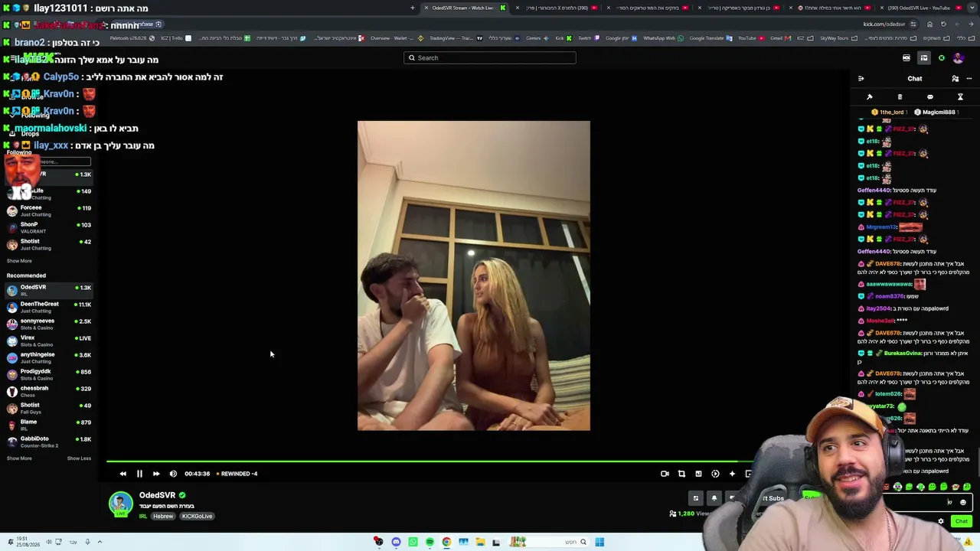Image resolution: width=980 pixels, height=551 pixels.
Task: Open the KICK drops box icon in header
Action: (x=906, y=58)
